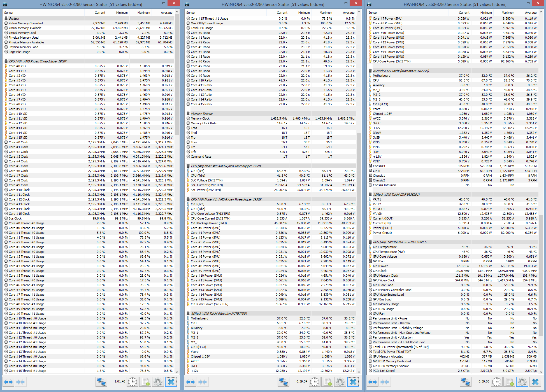Click the scroll down arrow beside Core #15 Thread #1 Usage
This screenshot has width=546, height=392.
[177, 372]
